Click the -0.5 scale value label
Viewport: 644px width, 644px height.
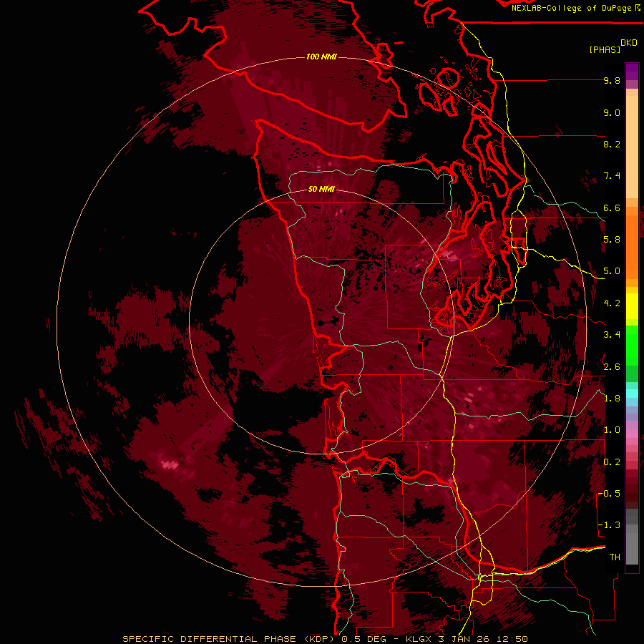coord(609,494)
